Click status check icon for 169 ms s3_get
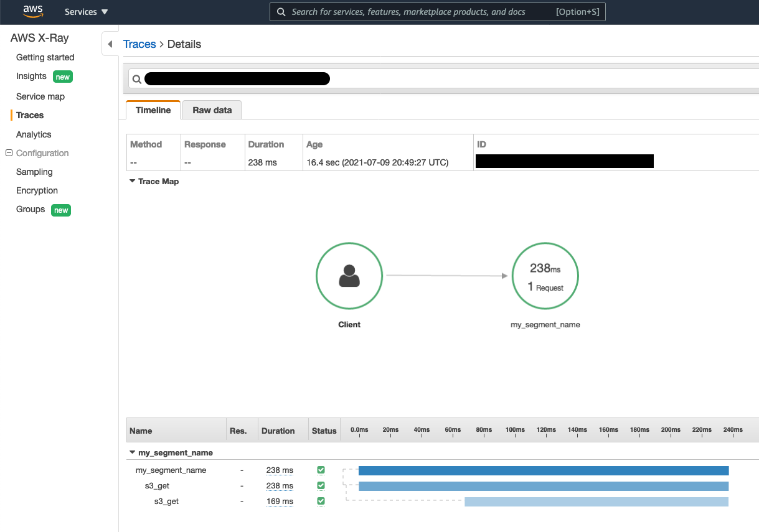Viewport: 759px width, 532px height. pyautogui.click(x=321, y=501)
